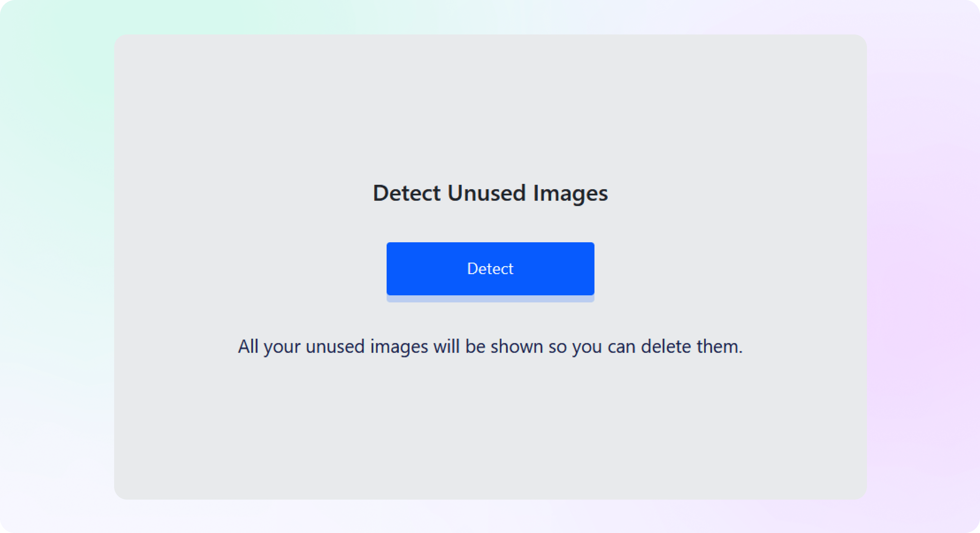Select the "Detect Unused Images" heading
The height and width of the screenshot is (533, 980).
[490, 193]
